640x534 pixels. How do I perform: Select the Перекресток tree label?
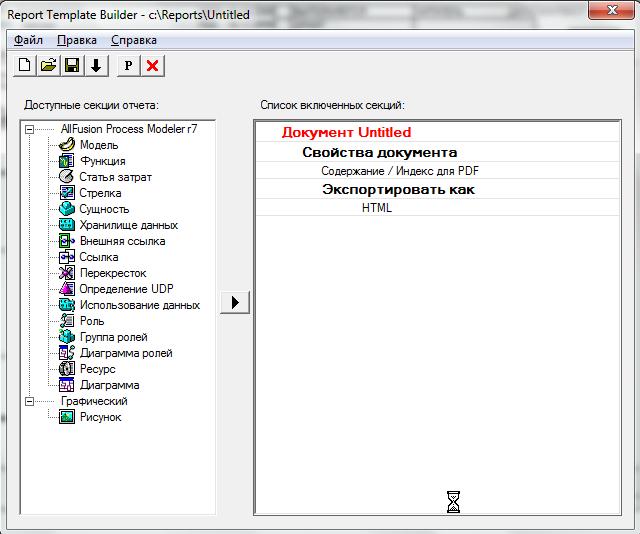[113, 273]
